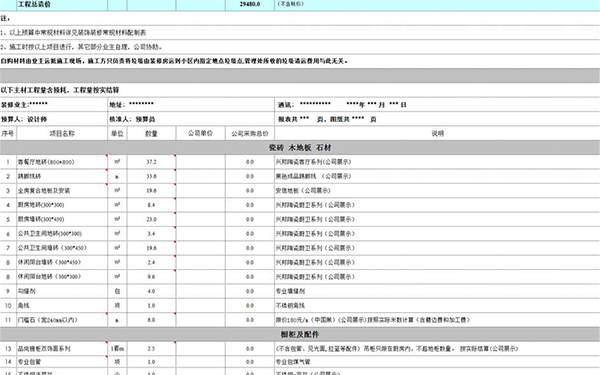Click the quantity cell 4.0
The height and width of the screenshot is (375, 600).
pyautogui.click(x=152, y=291)
